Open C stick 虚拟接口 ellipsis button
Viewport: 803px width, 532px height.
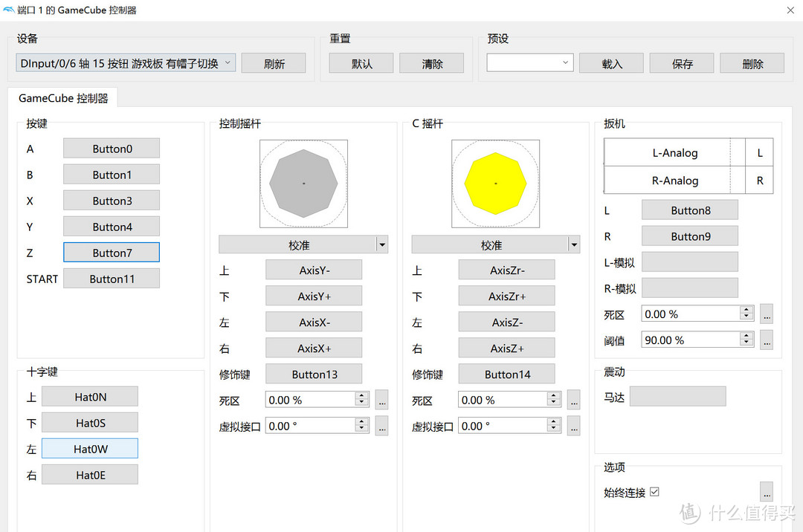[x=574, y=426]
